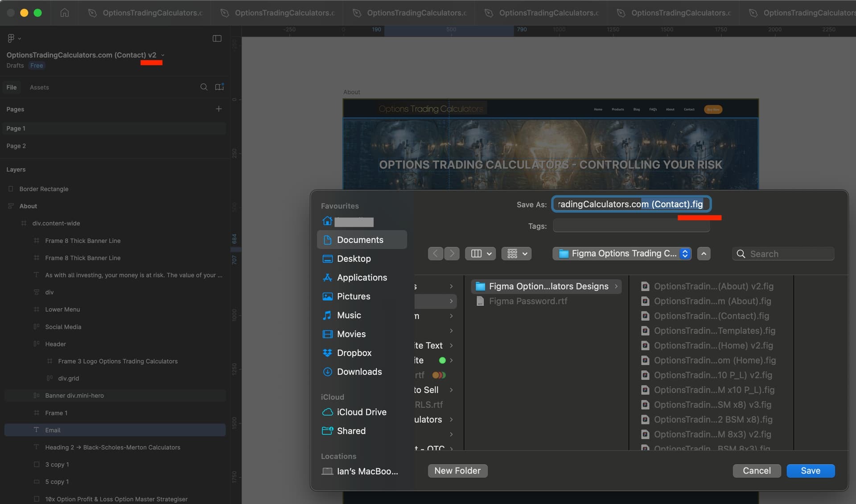Click the Tags input field
Screen dimensions: 856x504
pos(631,226)
